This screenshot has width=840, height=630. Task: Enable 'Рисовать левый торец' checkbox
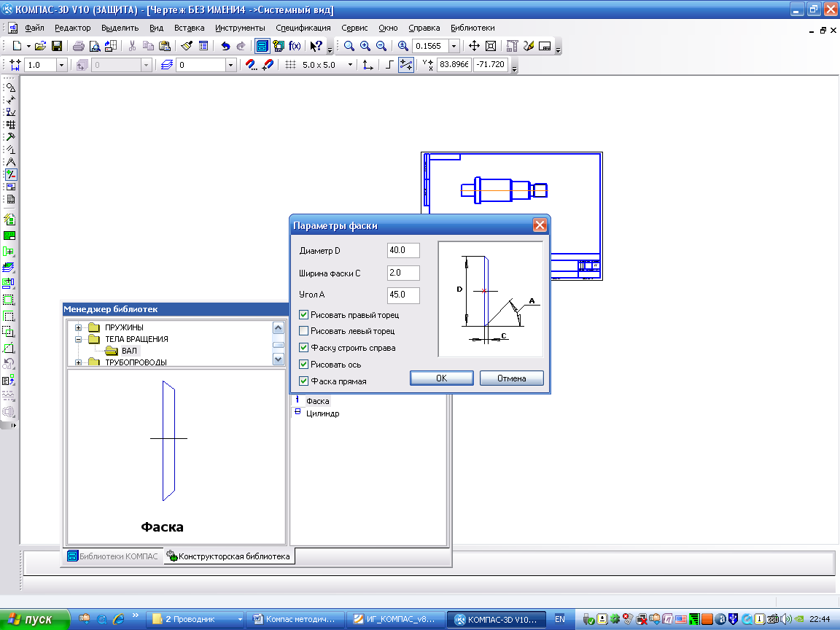pyautogui.click(x=304, y=331)
